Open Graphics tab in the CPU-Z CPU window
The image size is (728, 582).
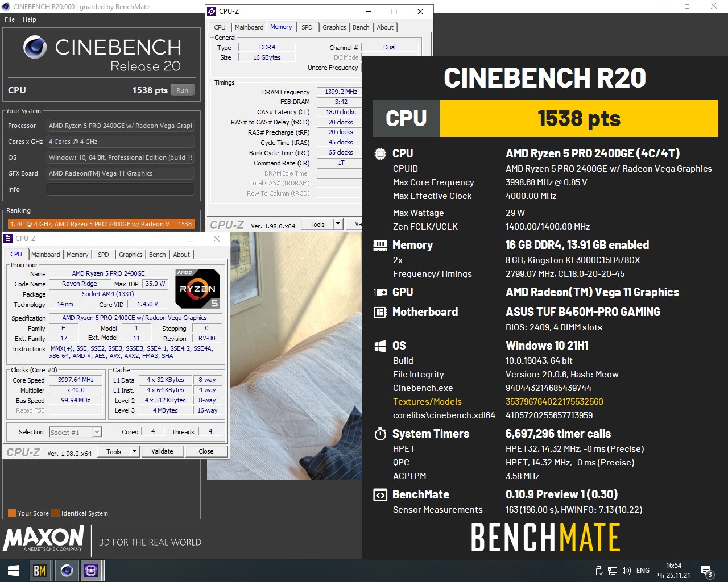[131, 255]
